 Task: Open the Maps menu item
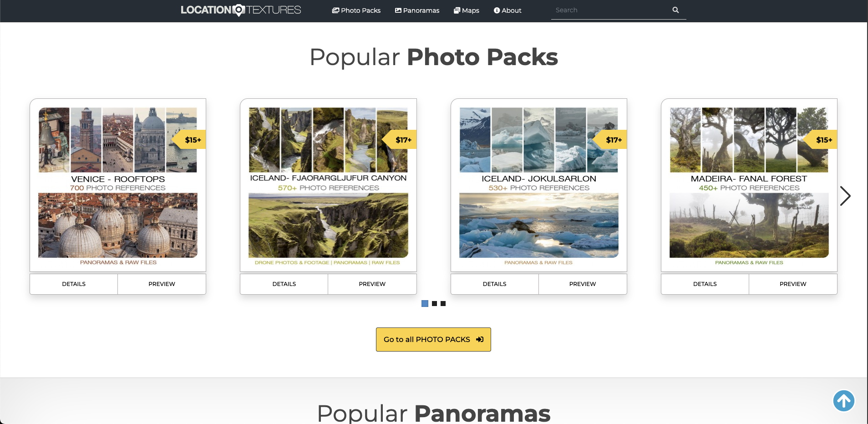[467, 10]
